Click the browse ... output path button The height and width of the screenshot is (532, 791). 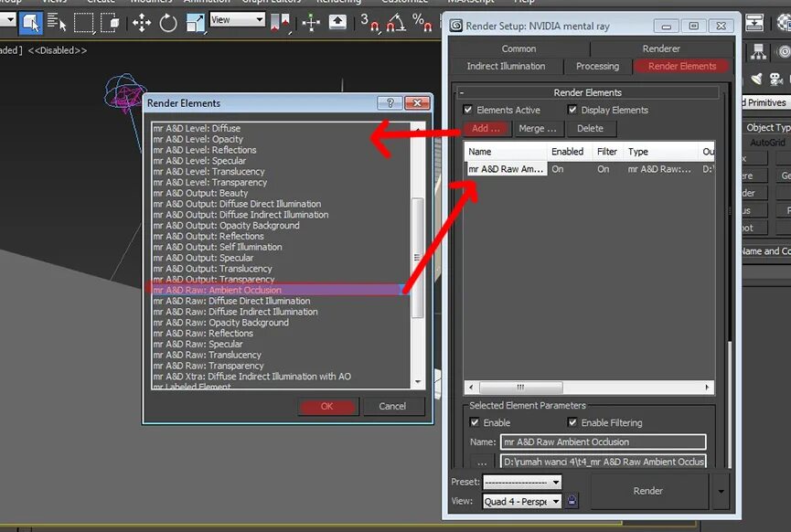482,462
